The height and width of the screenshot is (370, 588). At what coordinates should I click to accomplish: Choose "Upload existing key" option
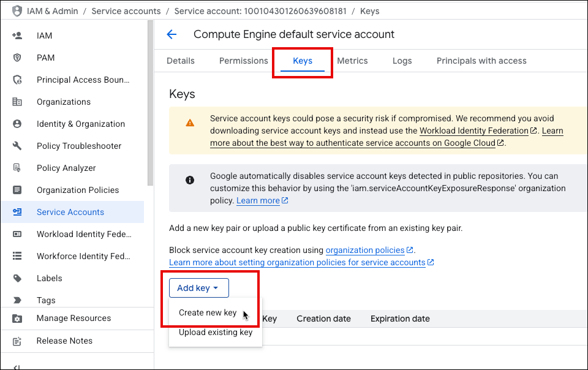coord(215,332)
